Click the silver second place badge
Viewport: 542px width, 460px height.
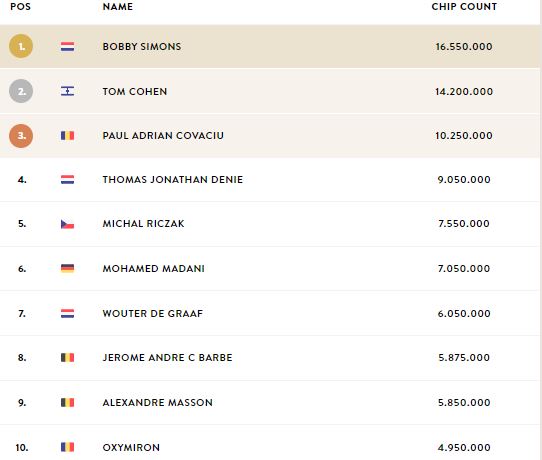tap(21, 91)
